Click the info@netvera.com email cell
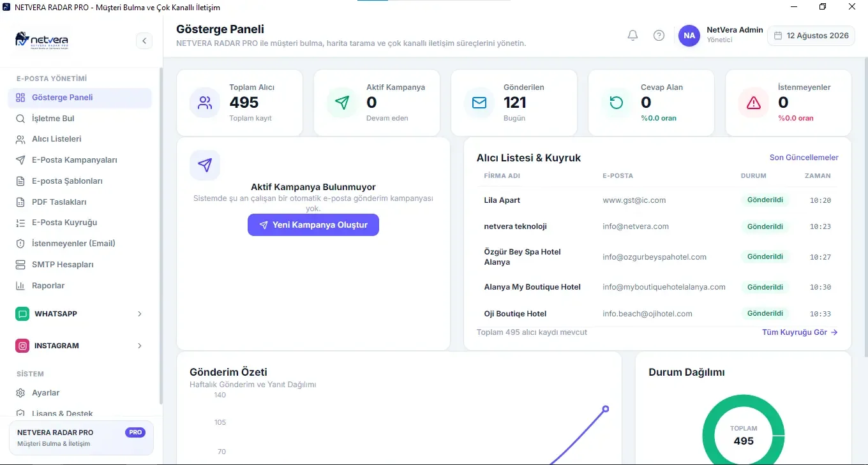This screenshot has height=465, width=868. (636, 226)
